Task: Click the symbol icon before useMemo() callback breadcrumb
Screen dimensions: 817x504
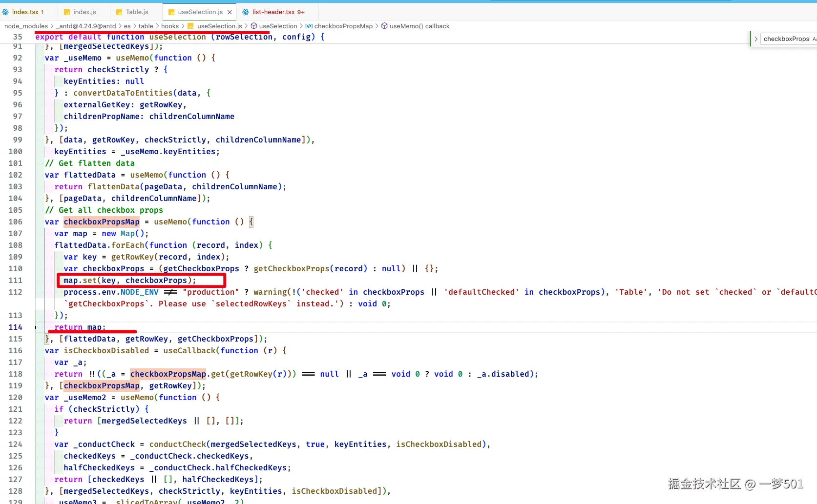Action: point(384,26)
